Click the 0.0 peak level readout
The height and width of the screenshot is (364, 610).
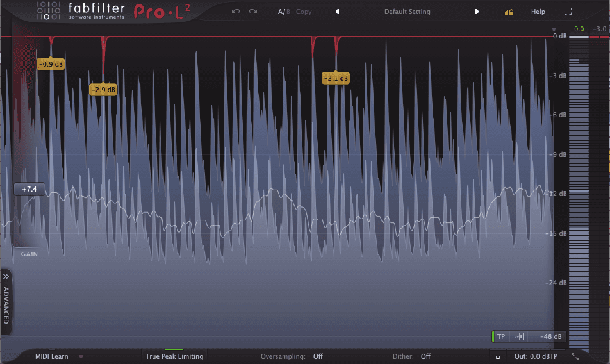[x=579, y=29]
